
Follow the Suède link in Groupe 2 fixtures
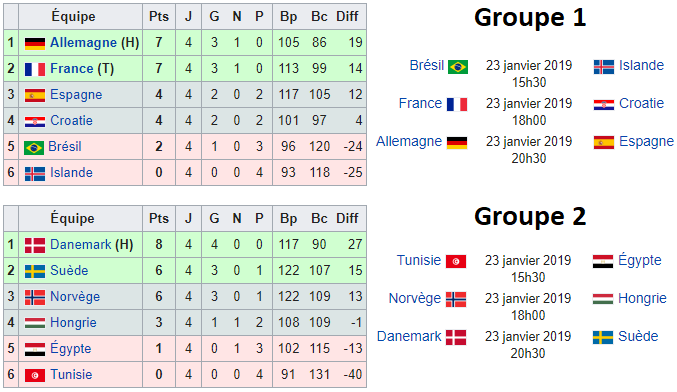coord(638,336)
